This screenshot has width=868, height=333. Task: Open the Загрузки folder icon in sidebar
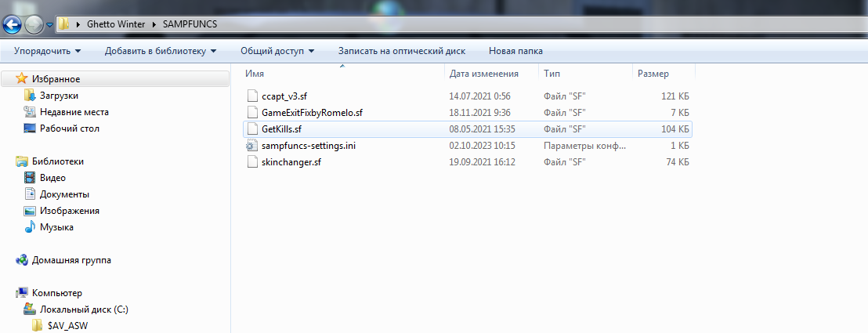click(x=30, y=96)
